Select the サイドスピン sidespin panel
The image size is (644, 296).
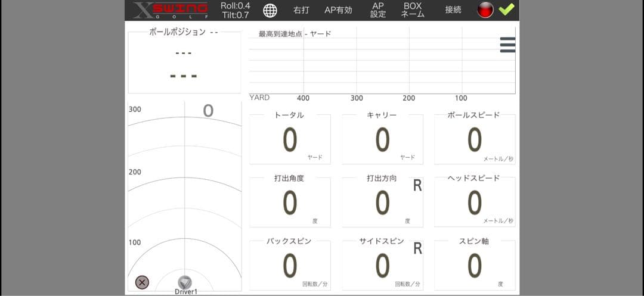coord(382,264)
